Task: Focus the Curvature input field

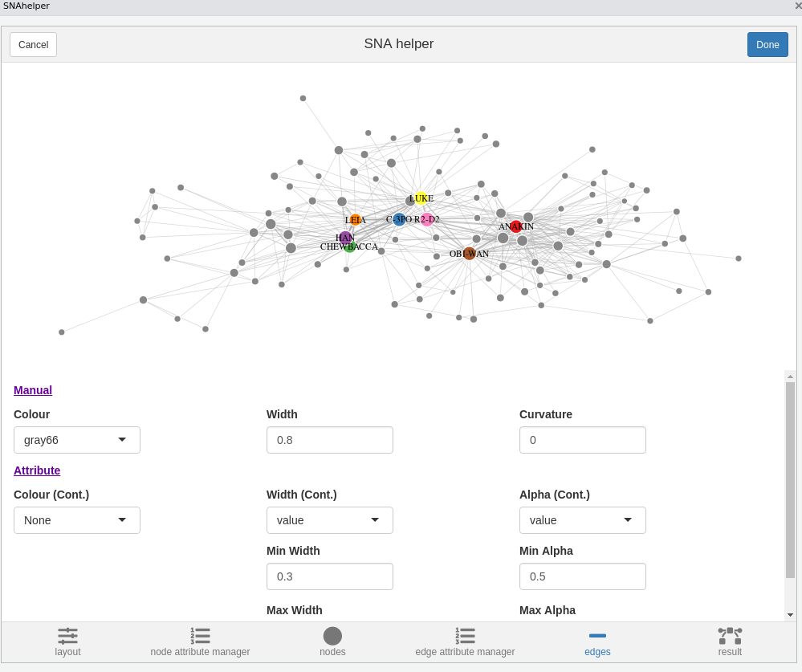Action: (x=583, y=440)
